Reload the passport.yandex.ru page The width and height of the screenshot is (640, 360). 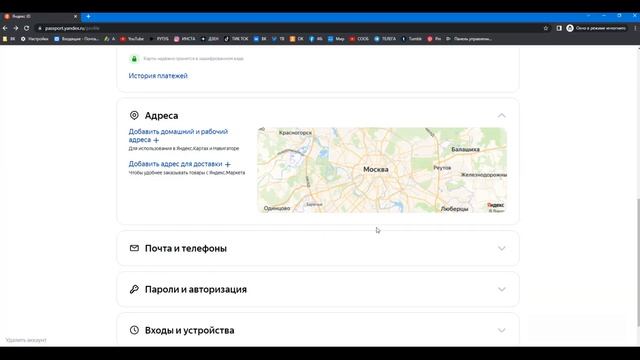point(27,28)
